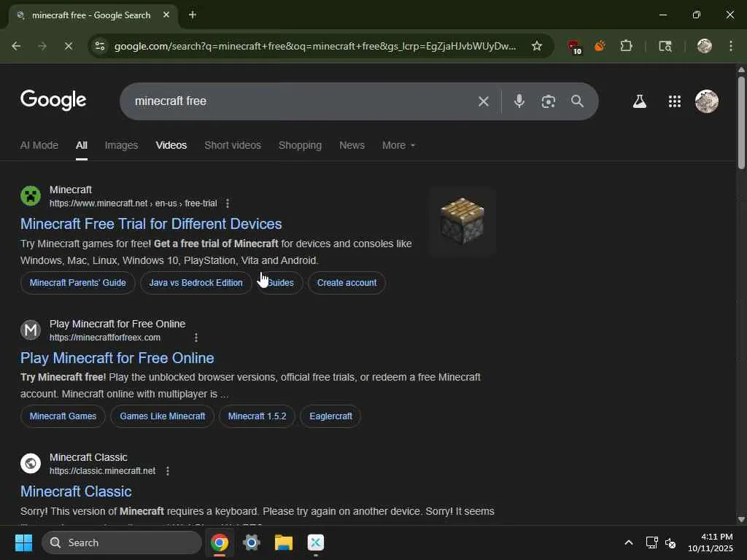The width and height of the screenshot is (747, 560).
Task: Open Minecraft Free Trial for Different Devices
Action: pos(151,224)
